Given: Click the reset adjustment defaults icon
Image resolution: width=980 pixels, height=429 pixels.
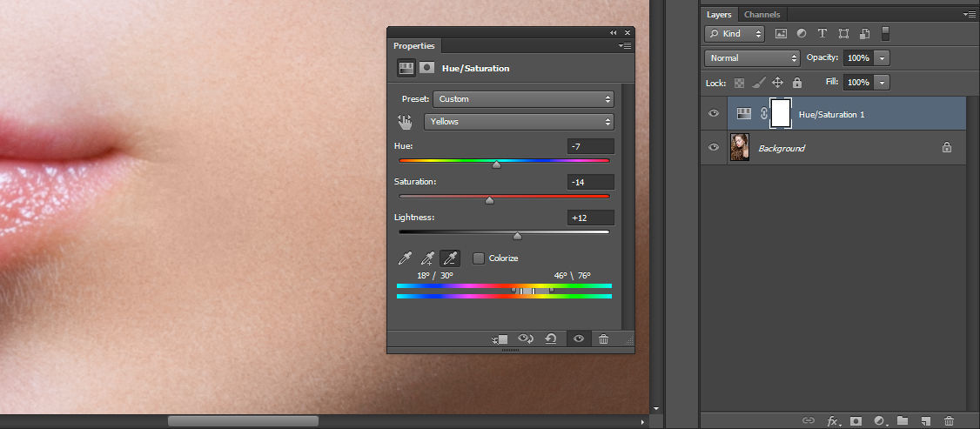Looking at the screenshot, I should pyautogui.click(x=551, y=339).
